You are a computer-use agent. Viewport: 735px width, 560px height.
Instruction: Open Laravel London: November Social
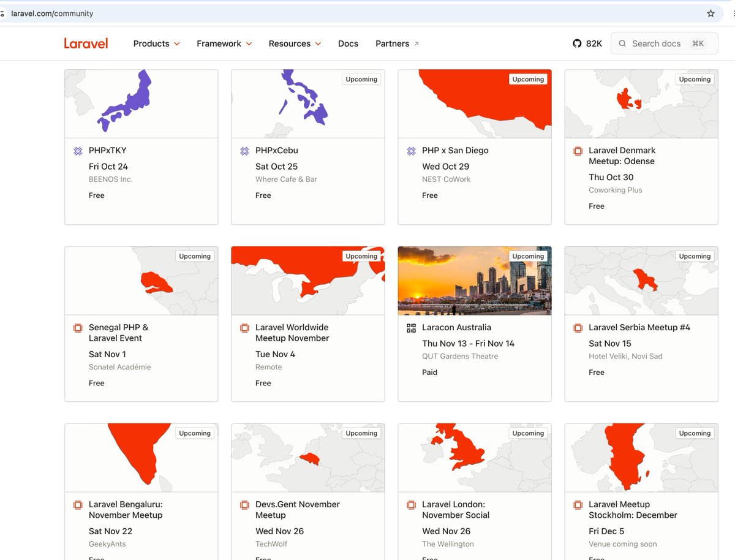tap(456, 510)
